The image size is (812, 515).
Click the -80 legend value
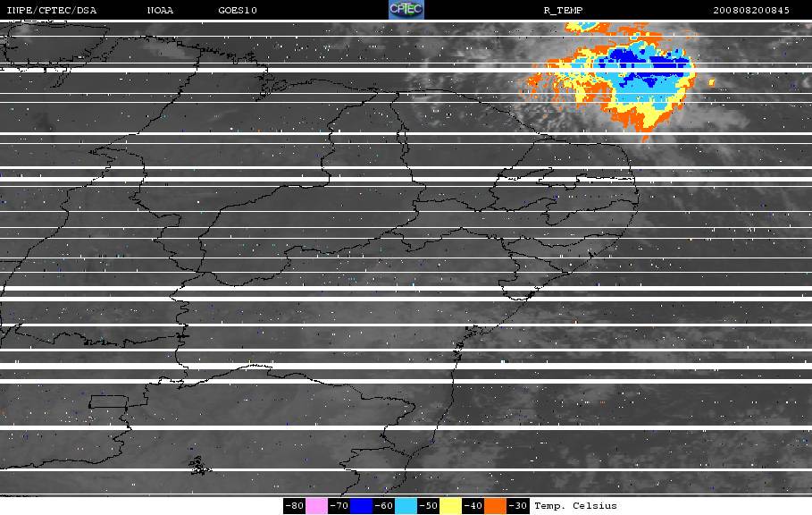tap(295, 506)
